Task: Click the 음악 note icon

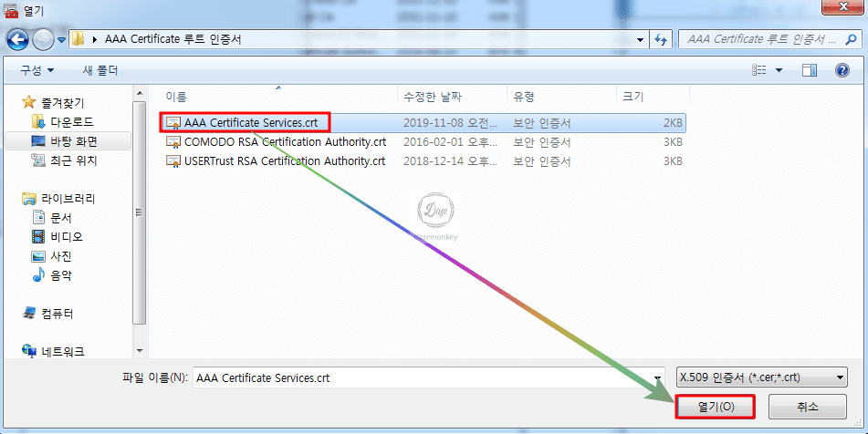Action: 38,274
